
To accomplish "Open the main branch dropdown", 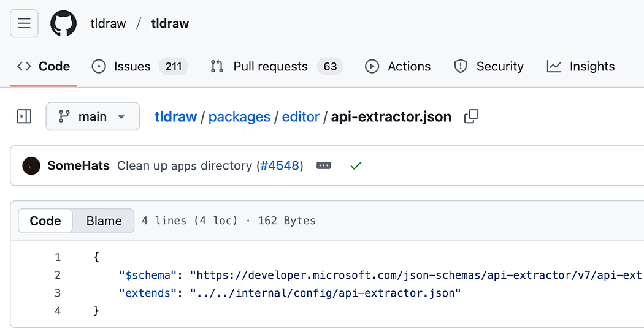I will pos(93,116).
